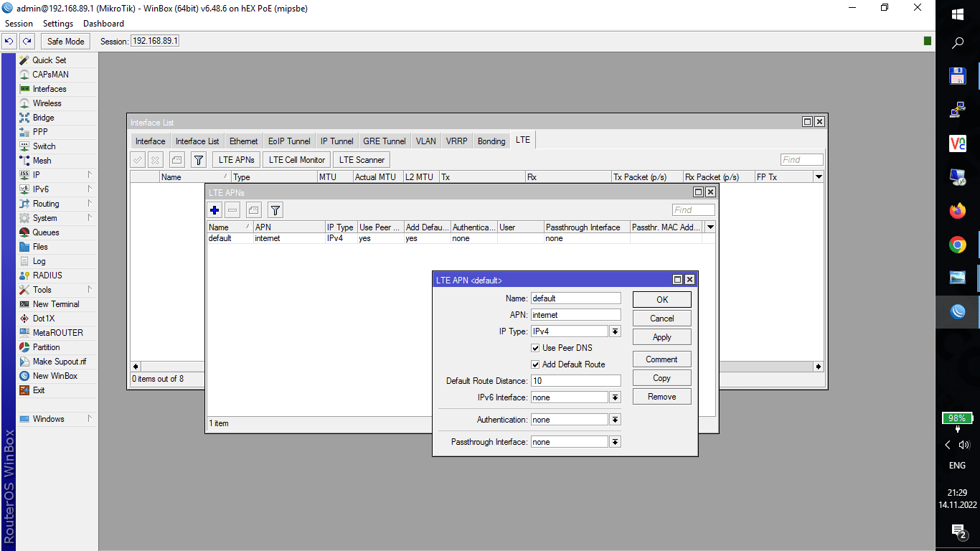Click the undo arrow icon in the top toolbar
This screenshot has width=980, height=551.
coord(9,42)
